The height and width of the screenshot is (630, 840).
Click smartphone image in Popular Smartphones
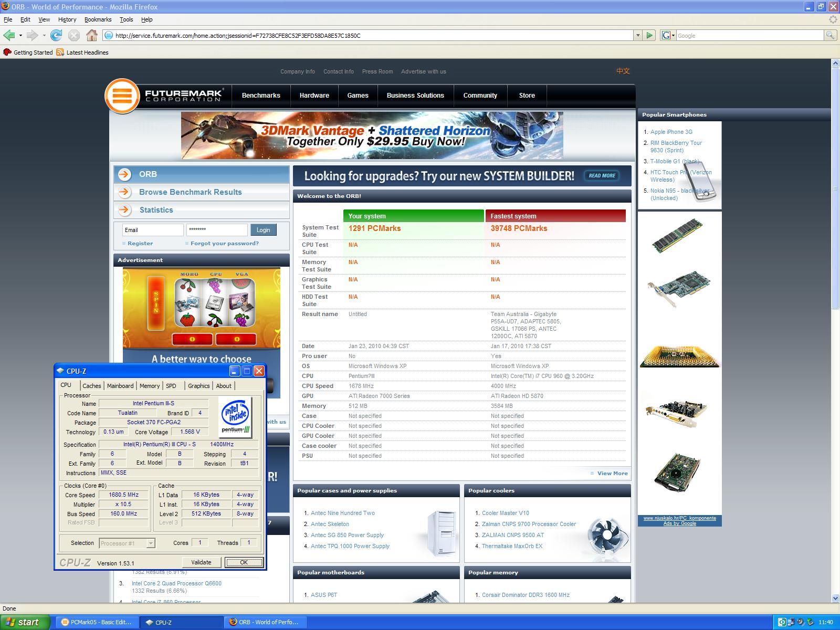point(702,181)
